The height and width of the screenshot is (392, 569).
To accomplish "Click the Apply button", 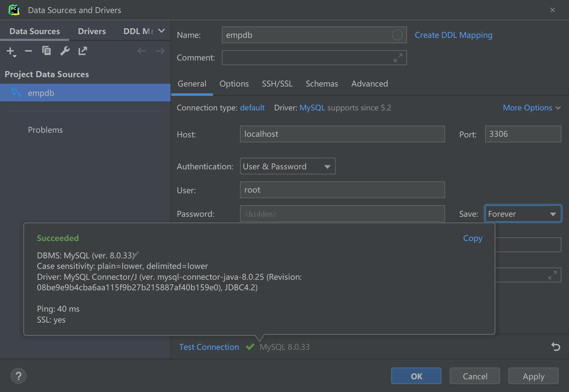I will tap(533, 376).
